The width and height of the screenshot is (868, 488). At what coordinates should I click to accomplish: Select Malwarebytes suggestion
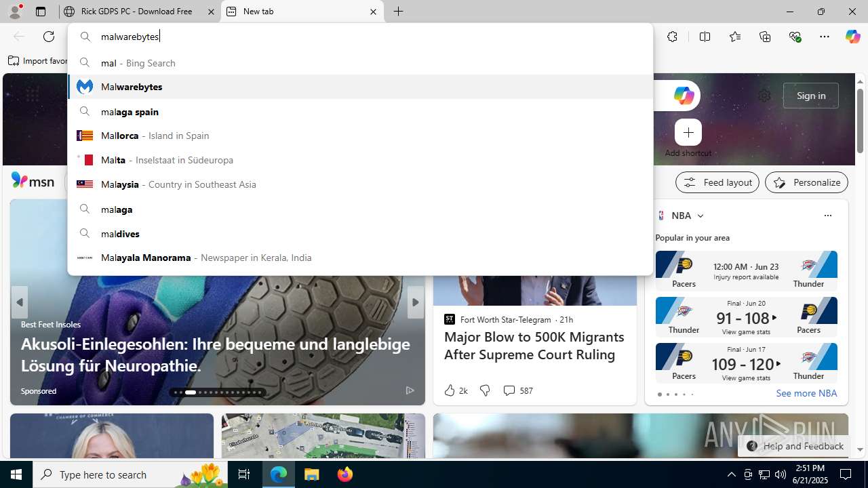tap(360, 87)
